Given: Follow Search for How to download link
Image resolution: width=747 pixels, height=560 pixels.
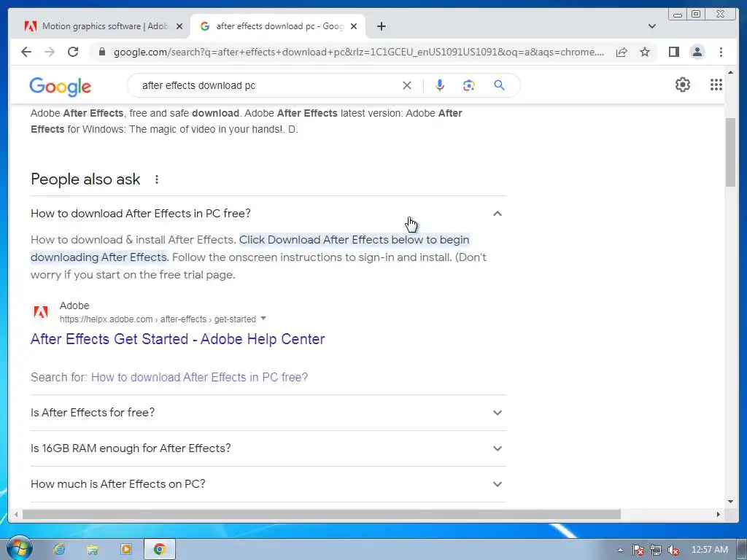Looking at the screenshot, I should pos(200,377).
